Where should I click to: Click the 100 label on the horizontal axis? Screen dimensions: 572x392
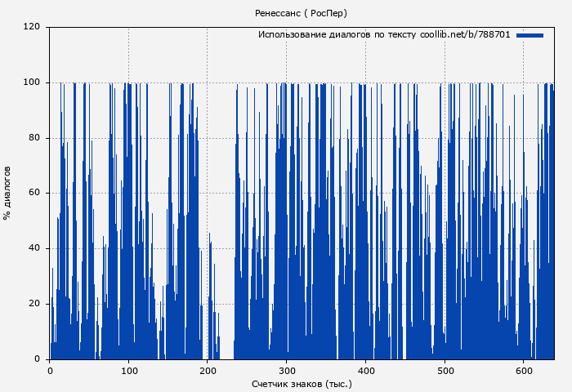click(128, 370)
